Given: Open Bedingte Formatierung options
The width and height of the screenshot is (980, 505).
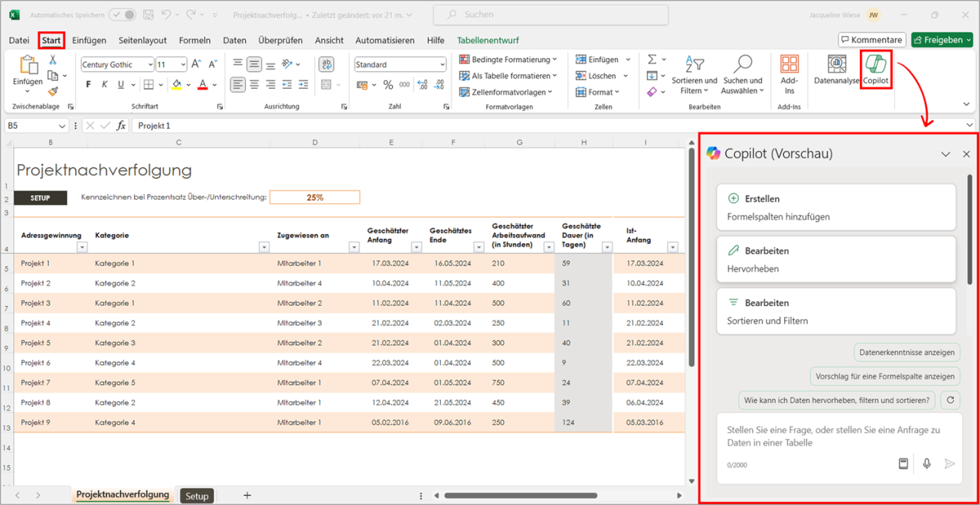Looking at the screenshot, I should (x=508, y=59).
